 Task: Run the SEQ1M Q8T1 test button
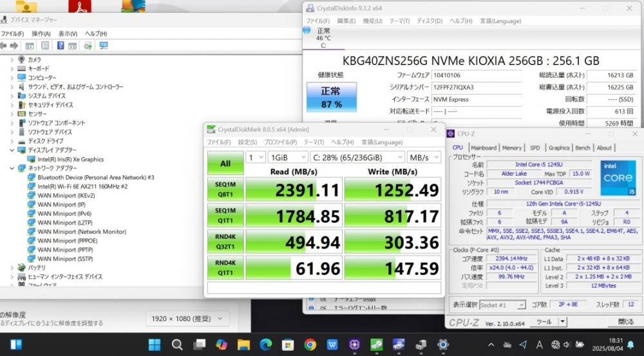[x=225, y=189]
